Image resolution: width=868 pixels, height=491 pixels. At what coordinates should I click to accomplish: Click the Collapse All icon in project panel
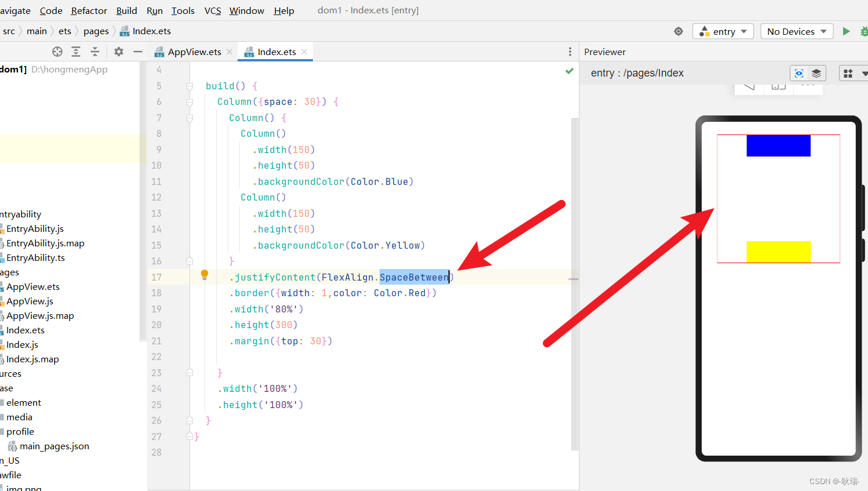point(95,52)
